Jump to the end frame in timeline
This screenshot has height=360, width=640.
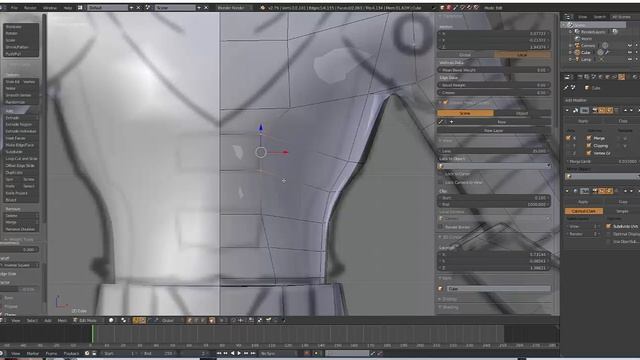click(253, 353)
